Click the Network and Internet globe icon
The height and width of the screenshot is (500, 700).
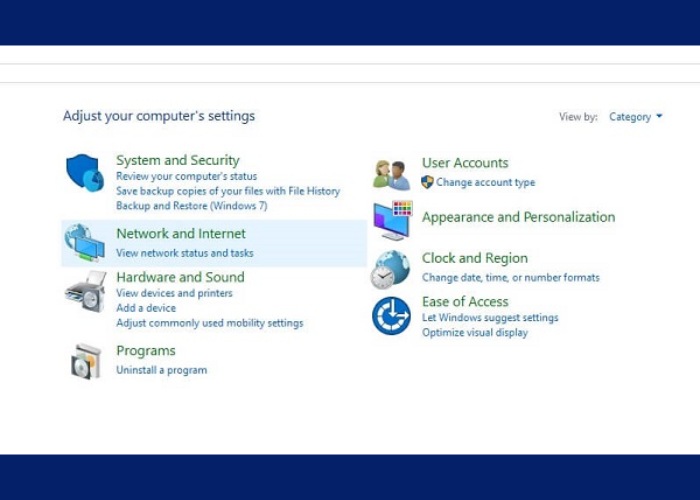(x=85, y=243)
